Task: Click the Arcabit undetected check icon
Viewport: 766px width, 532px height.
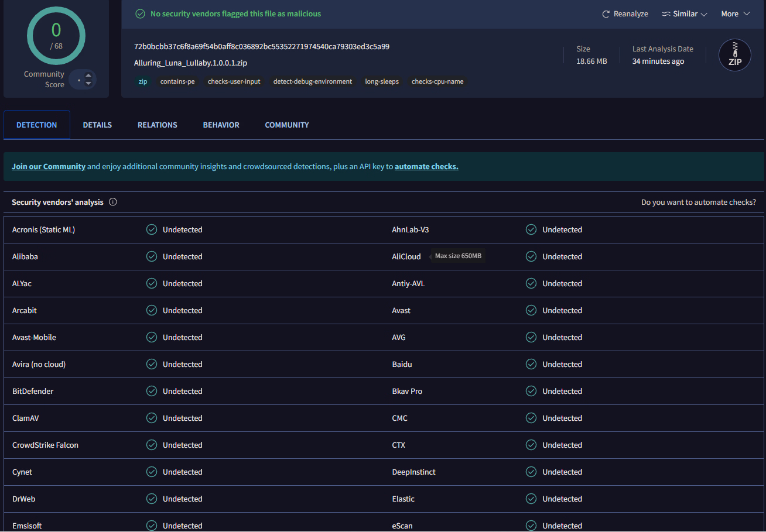Action: point(152,310)
